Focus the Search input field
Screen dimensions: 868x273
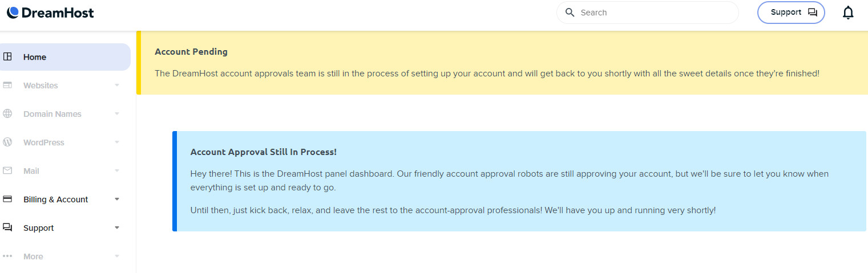click(648, 13)
